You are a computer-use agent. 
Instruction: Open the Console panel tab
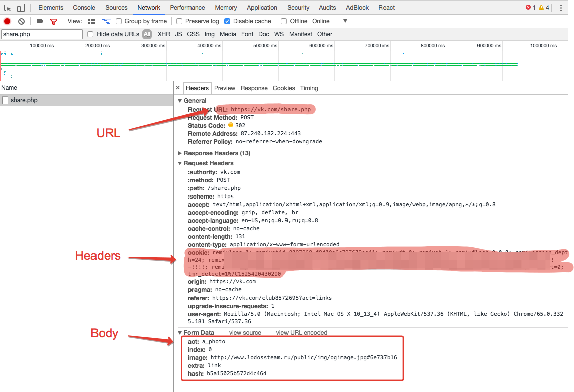[84, 8]
